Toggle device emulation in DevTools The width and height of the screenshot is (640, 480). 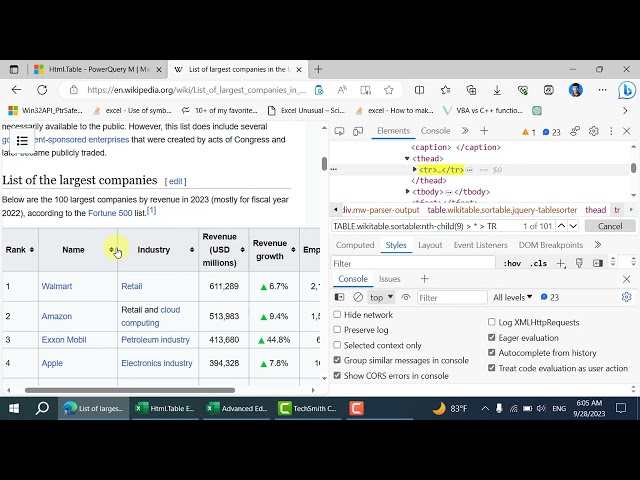click(x=358, y=131)
